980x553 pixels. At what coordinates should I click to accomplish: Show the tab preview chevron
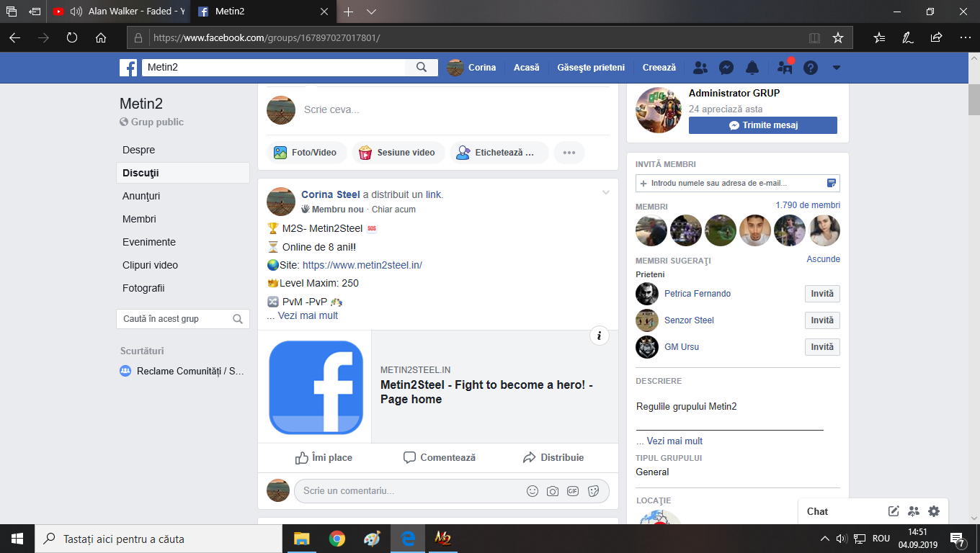click(372, 12)
